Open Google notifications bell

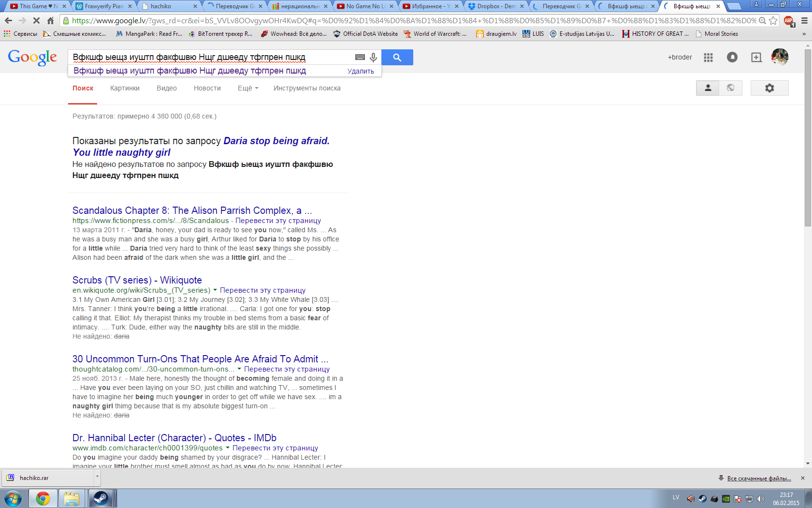(732, 57)
